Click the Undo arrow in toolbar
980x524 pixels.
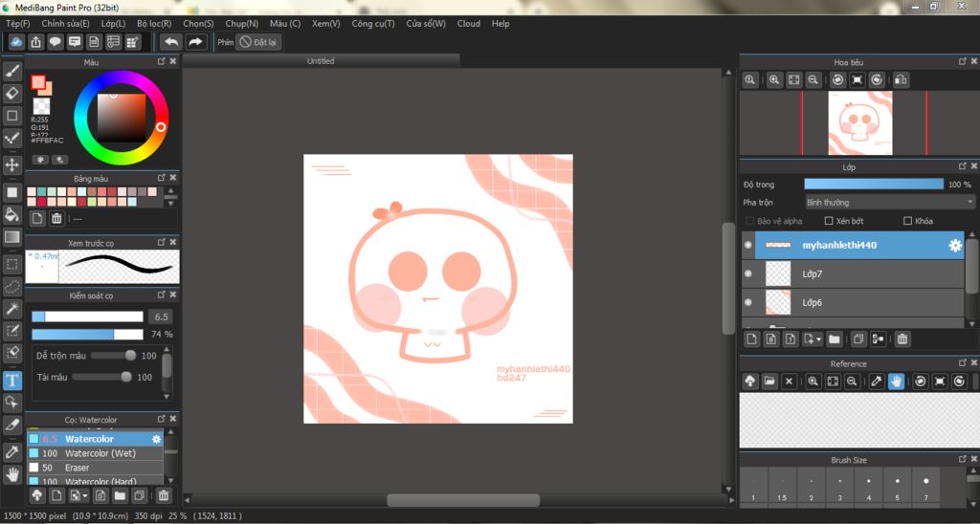coord(171,42)
